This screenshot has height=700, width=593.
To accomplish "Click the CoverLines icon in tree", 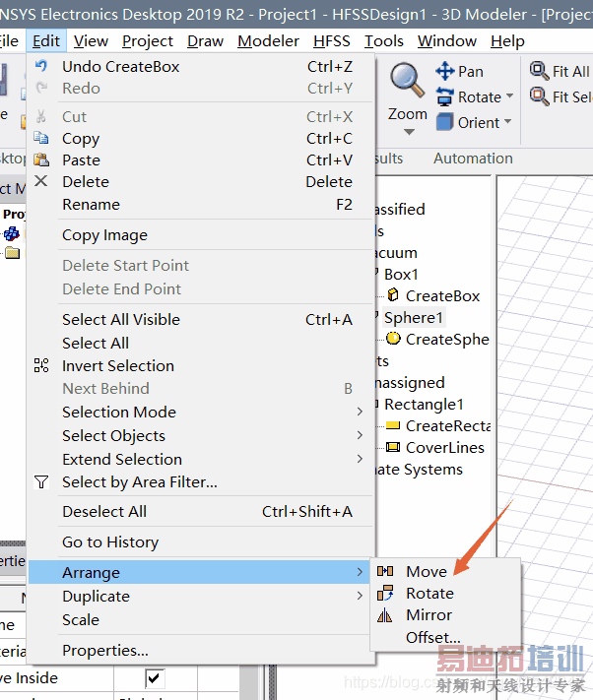I will point(393,447).
